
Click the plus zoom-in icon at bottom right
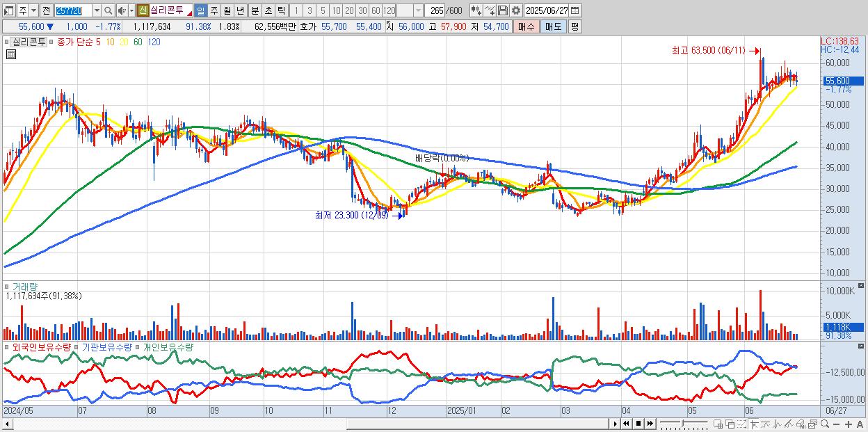coord(848,424)
